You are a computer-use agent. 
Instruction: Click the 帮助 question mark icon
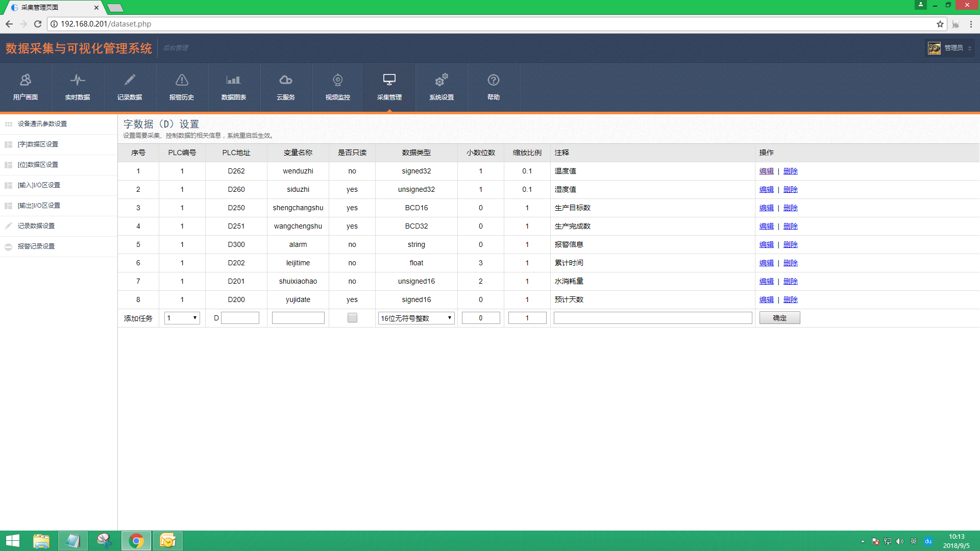click(x=494, y=80)
